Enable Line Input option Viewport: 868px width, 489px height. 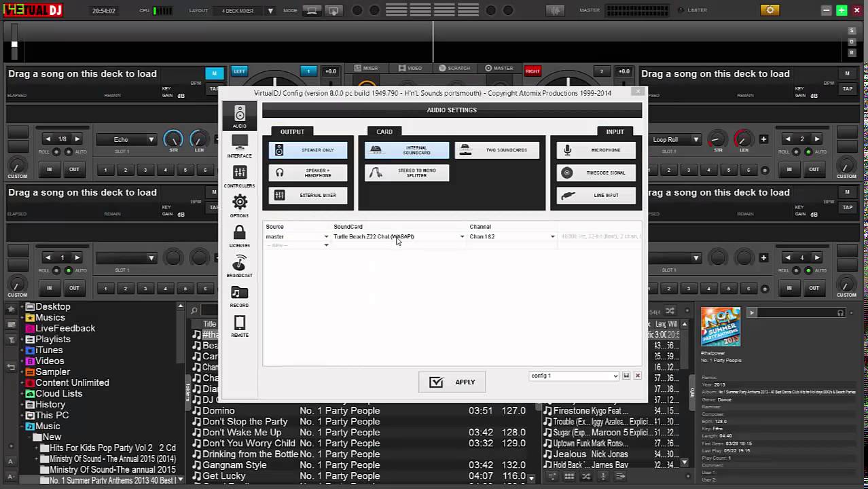click(x=596, y=195)
